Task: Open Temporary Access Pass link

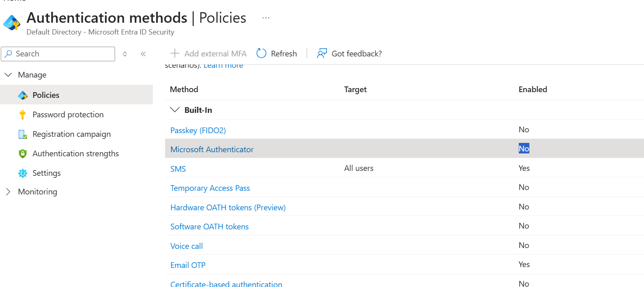Action: pyautogui.click(x=210, y=188)
